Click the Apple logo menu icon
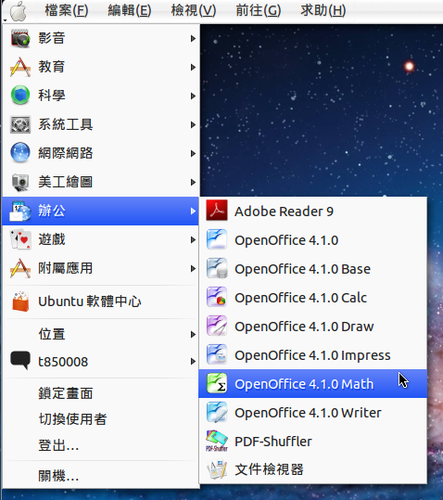The height and width of the screenshot is (500, 443). [18, 11]
